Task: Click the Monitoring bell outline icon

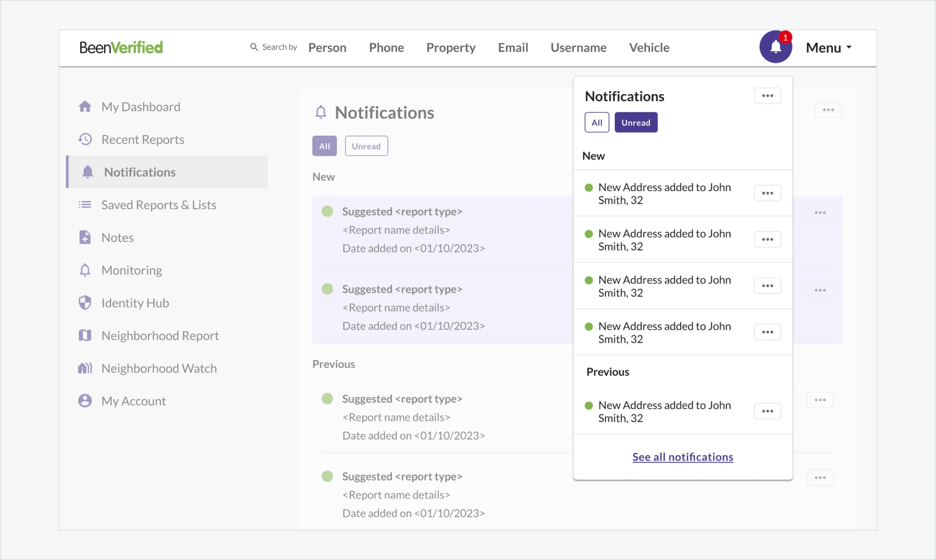Action: point(85,270)
